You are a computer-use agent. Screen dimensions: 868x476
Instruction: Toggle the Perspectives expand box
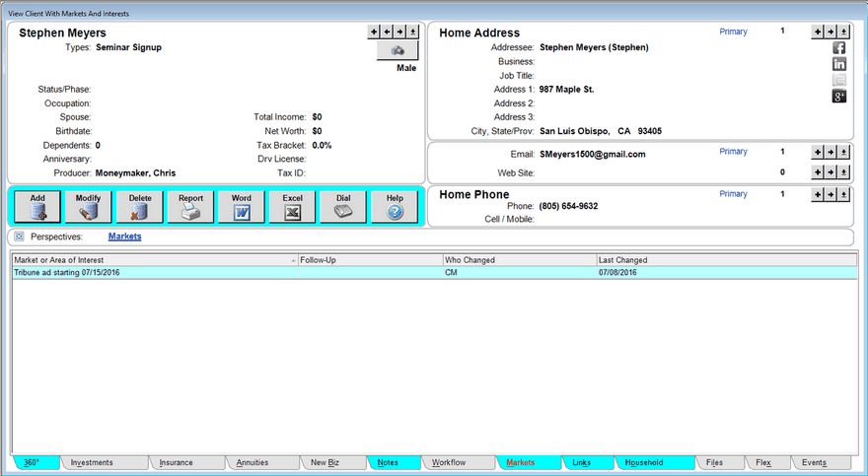19,237
